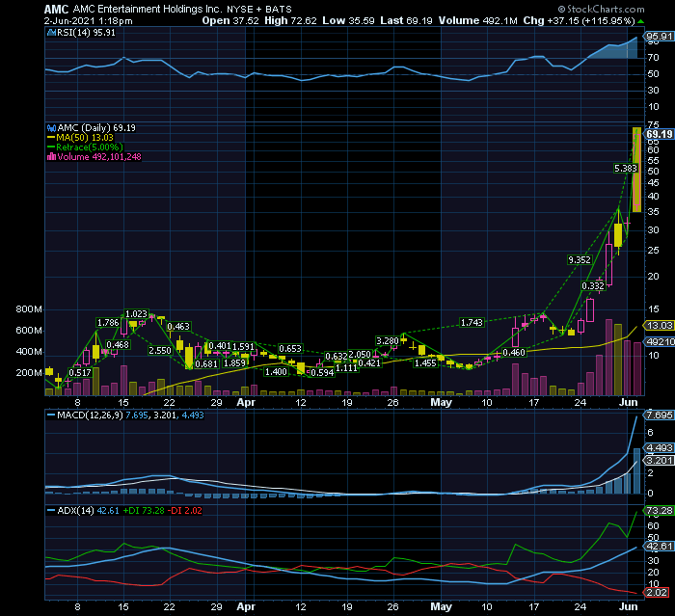Click the "2-Jun-2021 1:18pm" timestamp

[89, 21]
